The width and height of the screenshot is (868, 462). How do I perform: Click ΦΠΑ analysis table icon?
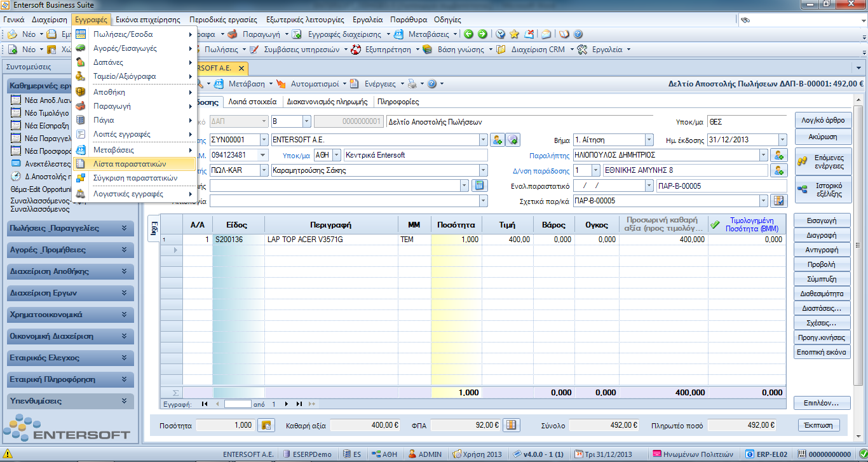tap(510, 425)
